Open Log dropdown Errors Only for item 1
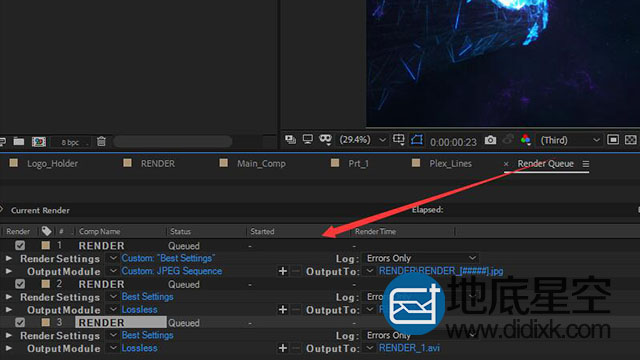Screen dimensions: 640x360 [421, 258]
